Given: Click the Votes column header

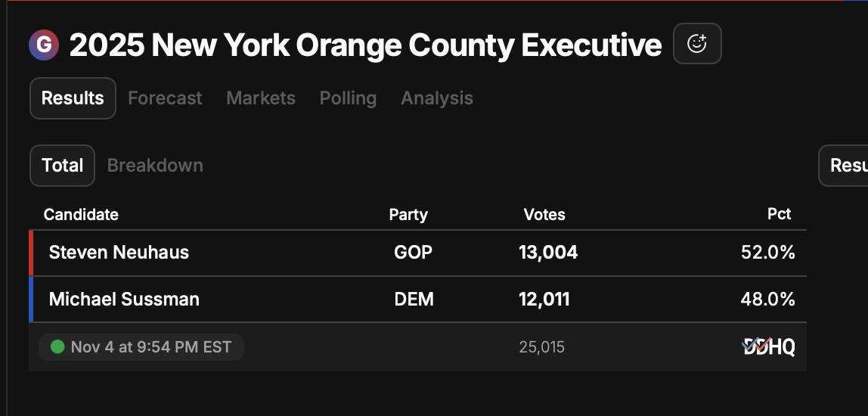Looking at the screenshot, I should [x=544, y=215].
